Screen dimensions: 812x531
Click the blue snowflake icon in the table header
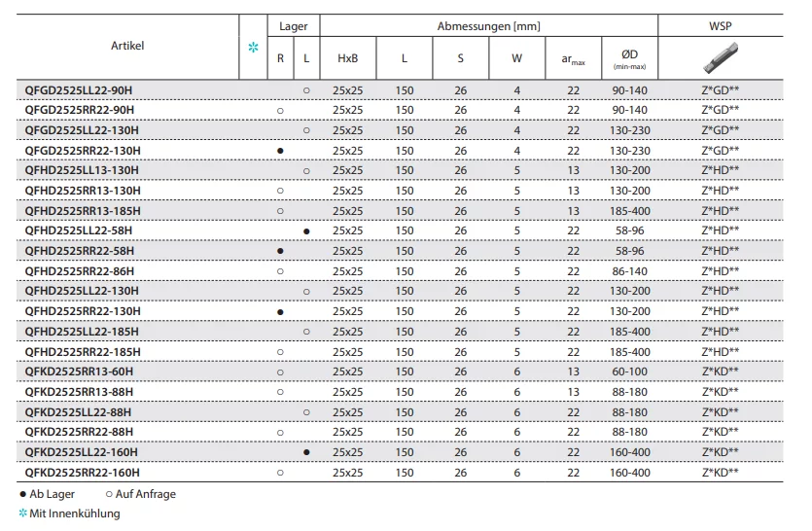(x=254, y=47)
